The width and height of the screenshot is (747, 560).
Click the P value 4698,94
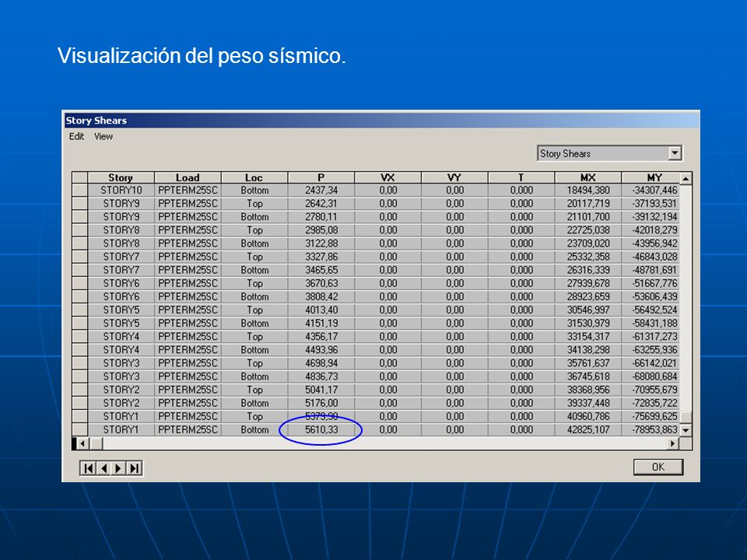(321, 363)
